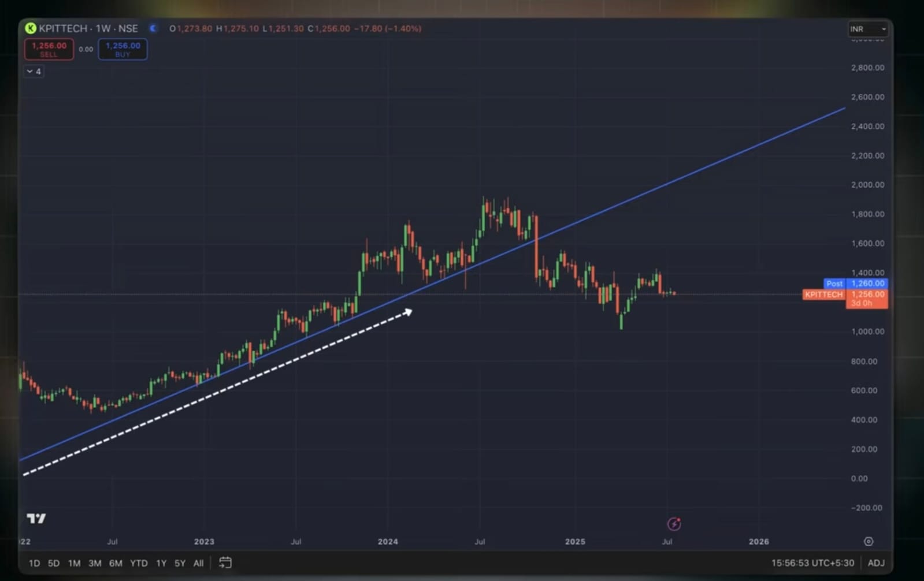Click the blue Post 1,260.00 price label
Viewport: 924px width, 581px height.
[x=856, y=284]
